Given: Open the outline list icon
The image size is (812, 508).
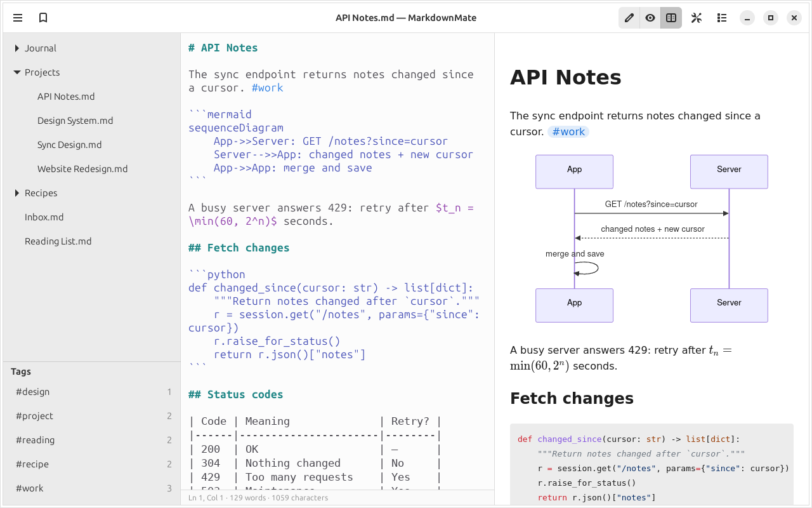Looking at the screenshot, I should pyautogui.click(x=722, y=18).
